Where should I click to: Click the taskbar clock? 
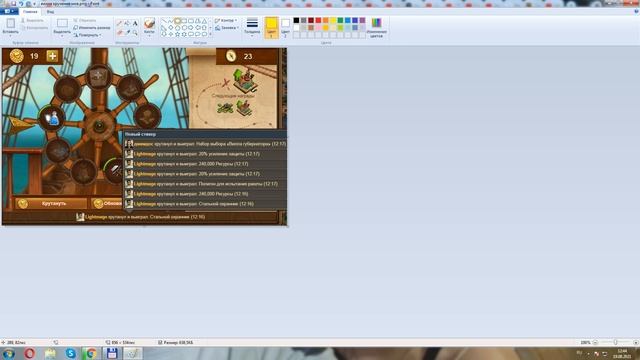pyautogui.click(x=622, y=353)
